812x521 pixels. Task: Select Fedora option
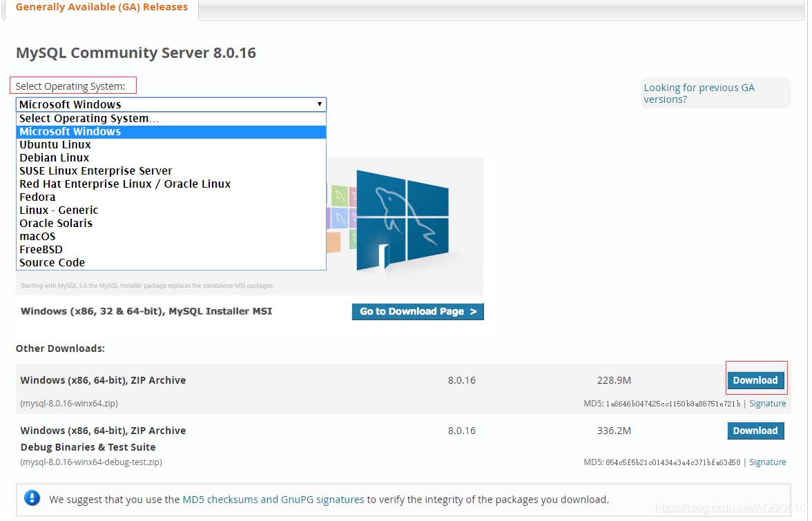(171, 197)
